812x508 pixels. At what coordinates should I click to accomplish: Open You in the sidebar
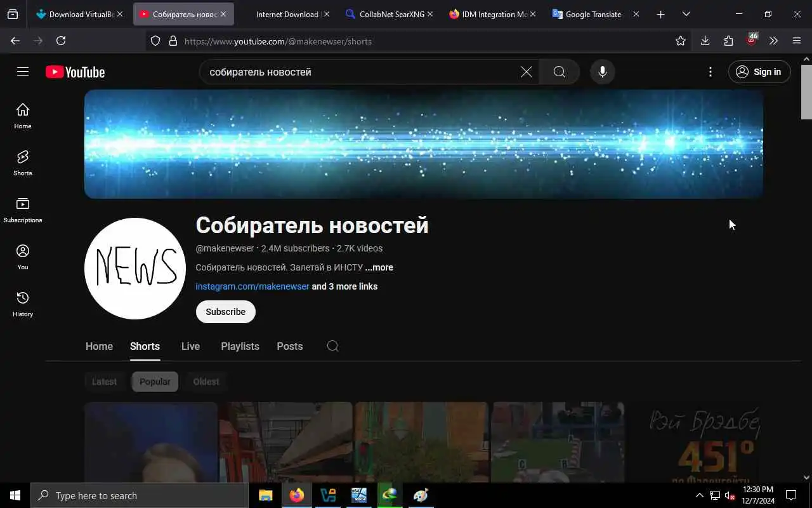(23, 257)
